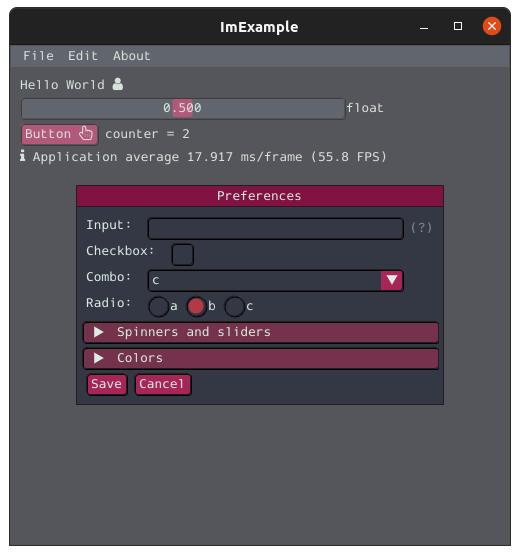Select radio option b
Image resolution: width=520 pixels, height=555 pixels.
[x=196, y=307]
